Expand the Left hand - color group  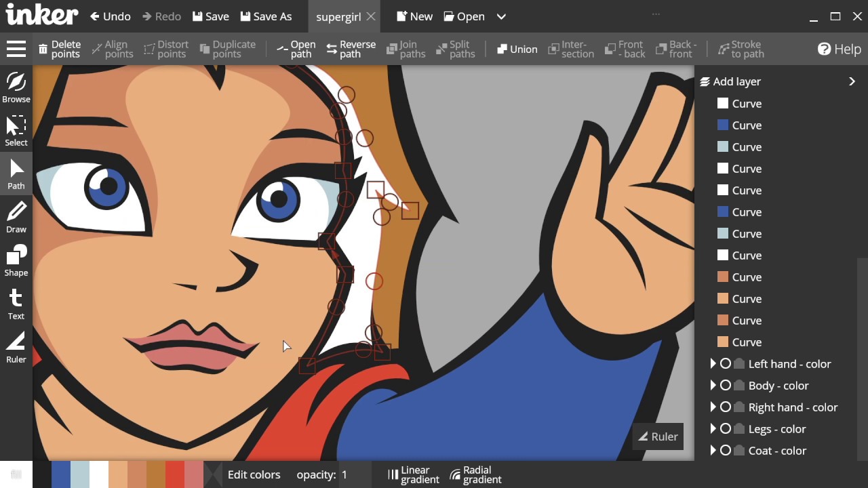point(713,364)
